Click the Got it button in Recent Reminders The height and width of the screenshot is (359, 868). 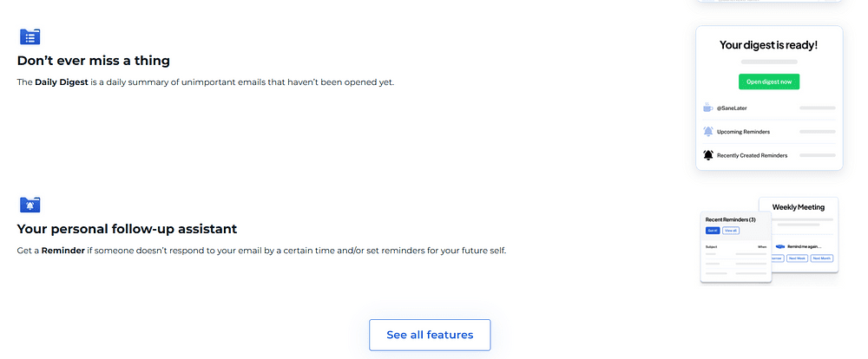pyautogui.click(x=713, y=231)
